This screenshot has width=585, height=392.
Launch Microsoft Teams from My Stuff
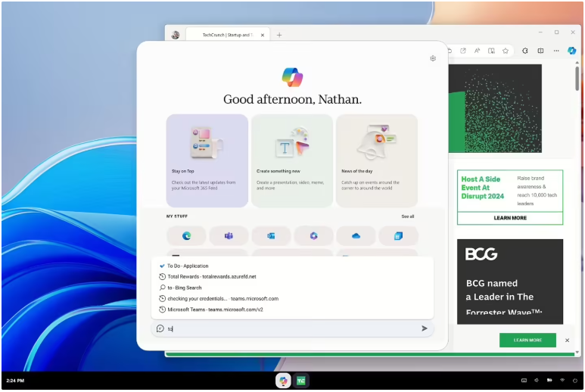point(229,235)
